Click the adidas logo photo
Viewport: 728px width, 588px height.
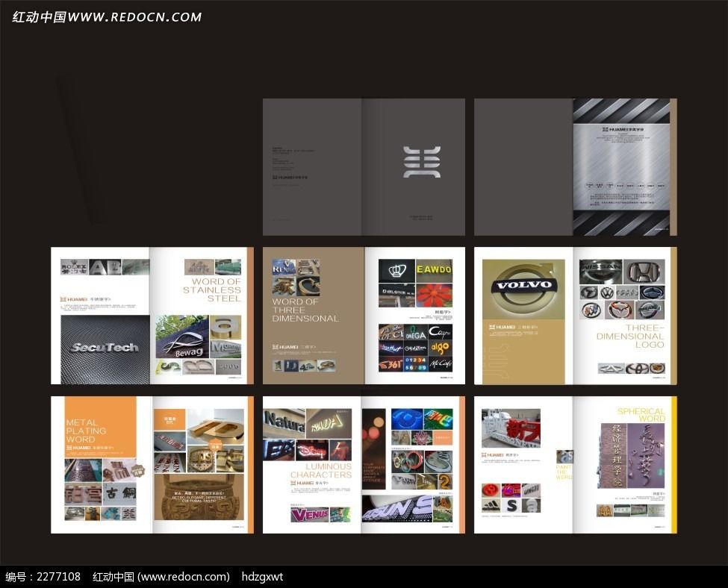[491, 505]
